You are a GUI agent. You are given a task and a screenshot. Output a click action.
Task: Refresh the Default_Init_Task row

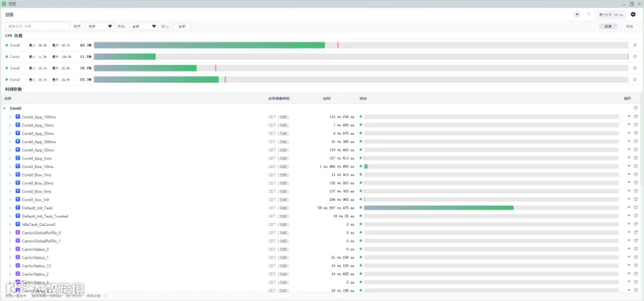coord(635,208)
